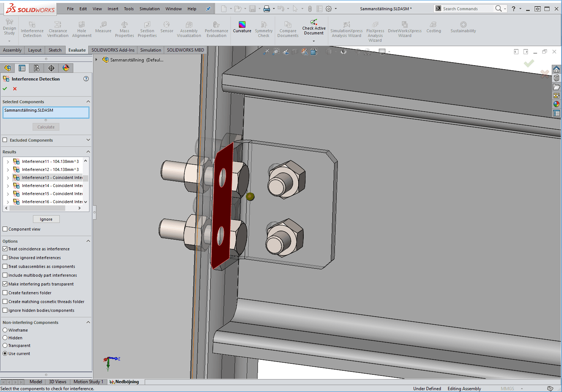Cancel Interference Detection with the red X
The height and width of the screenshot is (392, 562).
pos(15,89)
